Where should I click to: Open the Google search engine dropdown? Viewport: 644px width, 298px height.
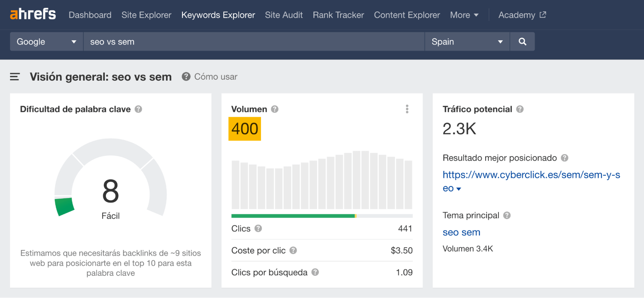(46, 41)
